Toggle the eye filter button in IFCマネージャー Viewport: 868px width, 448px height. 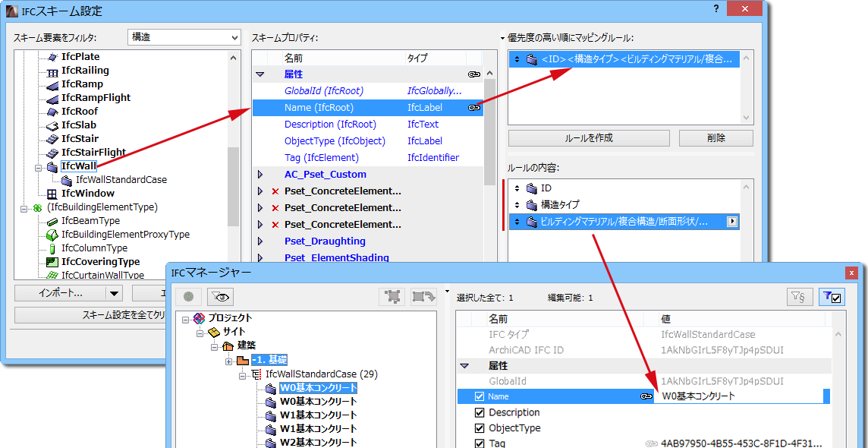(220, 297)
